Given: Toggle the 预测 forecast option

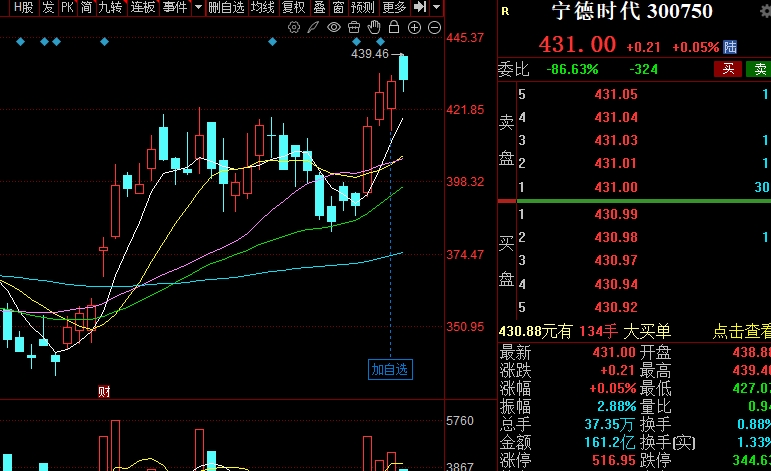Looking at the screenshot, I should pyautogui.click(x=363, y=7).
